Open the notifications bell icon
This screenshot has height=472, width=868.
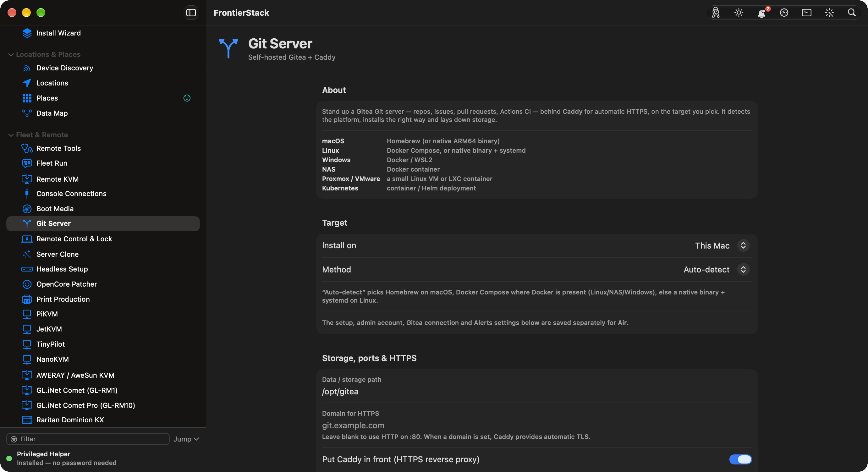click(761, 13)
